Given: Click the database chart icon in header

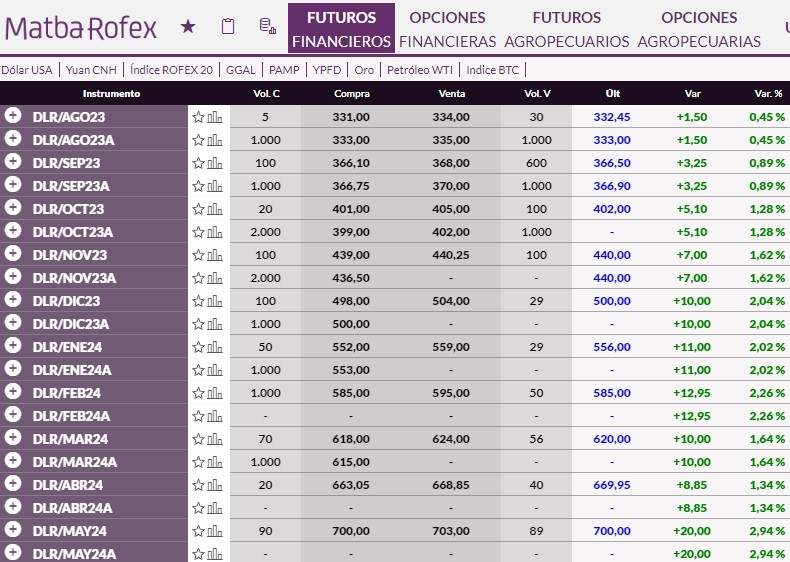Looking at the screenshot, I should coord(267,27).
